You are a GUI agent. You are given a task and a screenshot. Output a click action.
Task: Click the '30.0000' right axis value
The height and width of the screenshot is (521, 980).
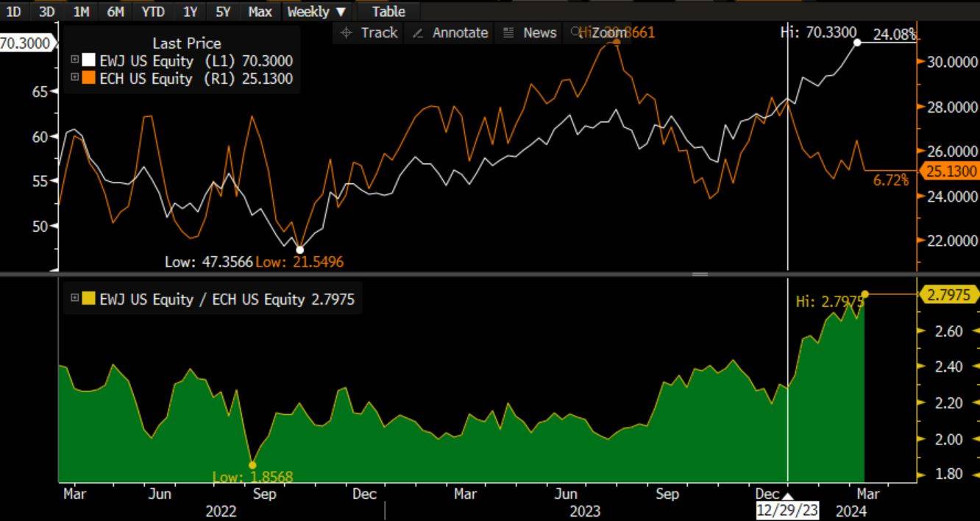[x=952, y=62]
